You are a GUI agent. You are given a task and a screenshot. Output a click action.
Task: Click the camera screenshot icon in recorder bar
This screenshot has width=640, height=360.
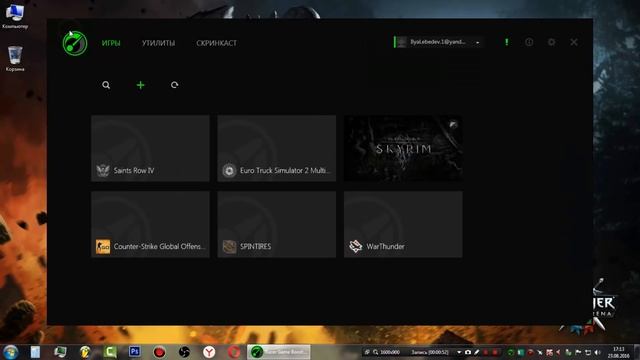coord(468,352)
